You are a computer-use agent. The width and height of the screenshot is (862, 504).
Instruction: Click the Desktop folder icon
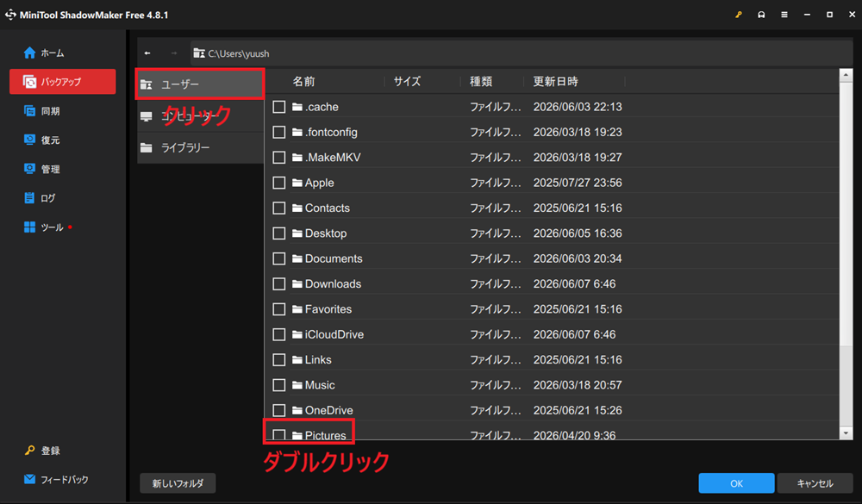point(297,233)
